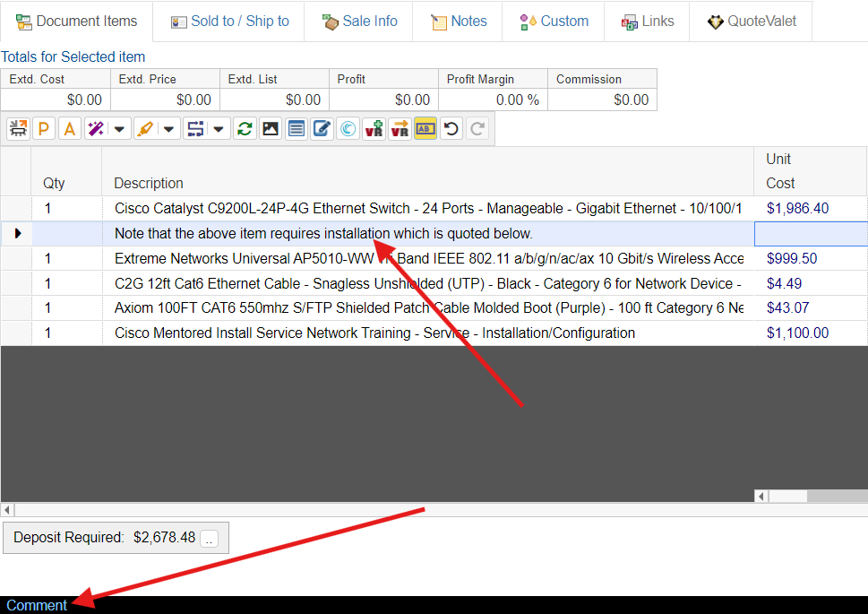Click the Deposit Required ellipsis button
This screenshot has height=614, width=868.
pyautogui.click(x=209, y=539)
